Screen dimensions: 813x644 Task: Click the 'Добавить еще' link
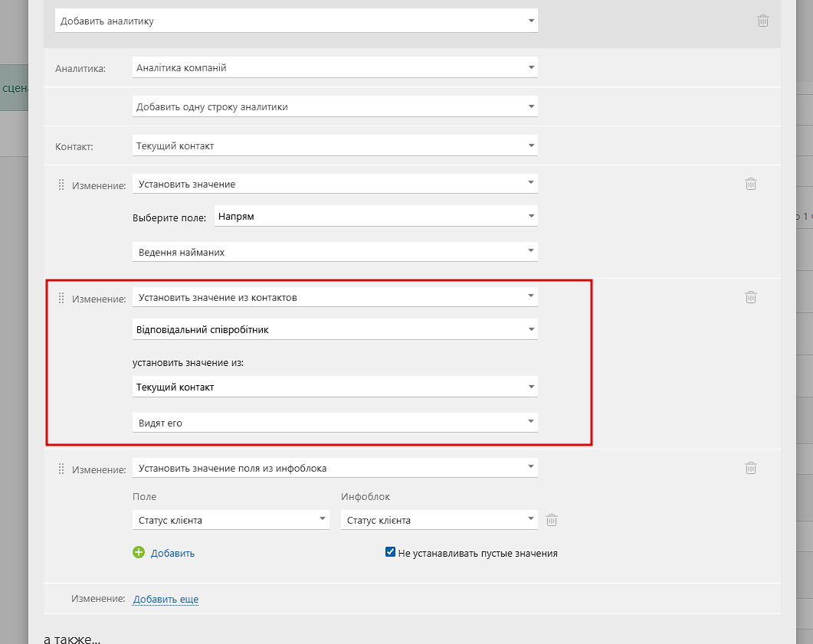[166, 599]
